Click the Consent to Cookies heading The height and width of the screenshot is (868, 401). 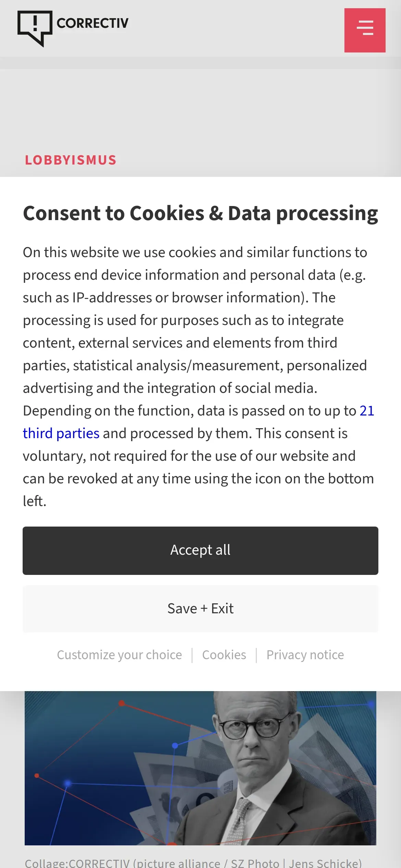point(200,213)
